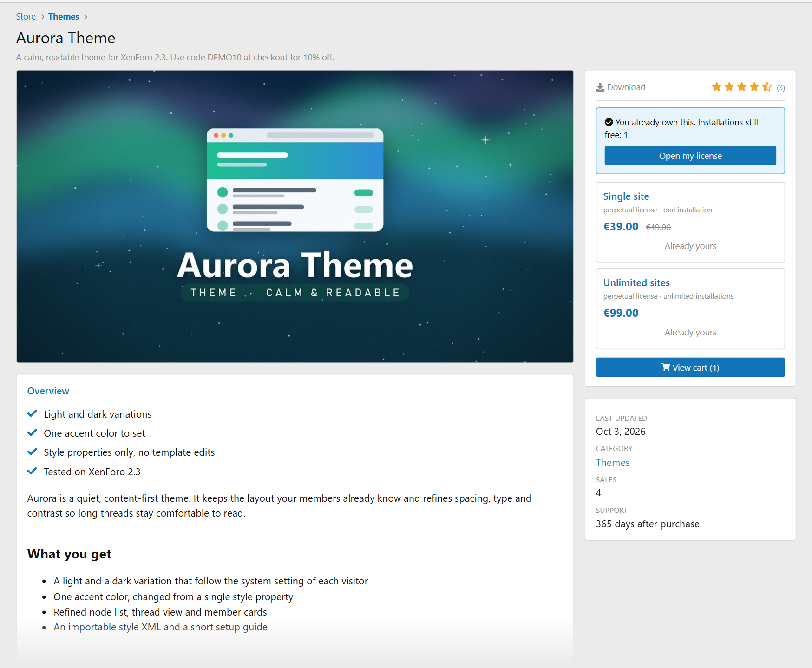Click the Aurora Theme page title

click(x=66, y=38)
